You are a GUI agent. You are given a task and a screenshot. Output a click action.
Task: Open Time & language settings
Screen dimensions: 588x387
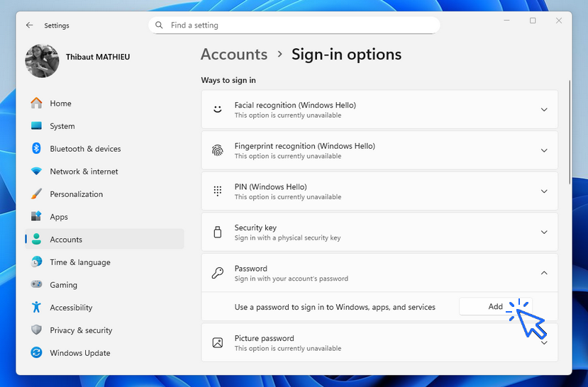click(x=104, y=262)
